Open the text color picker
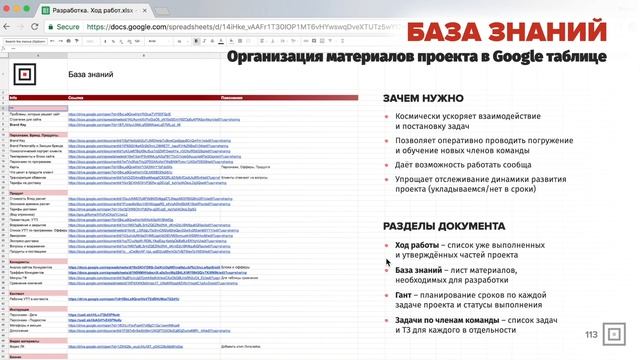640x360 pixels. pos(221,41)
